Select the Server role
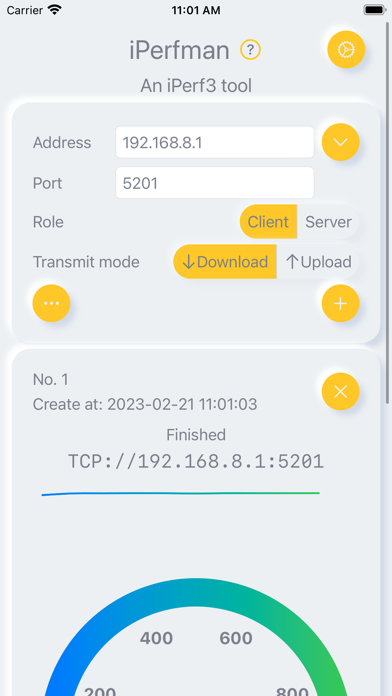 [328, 221]
